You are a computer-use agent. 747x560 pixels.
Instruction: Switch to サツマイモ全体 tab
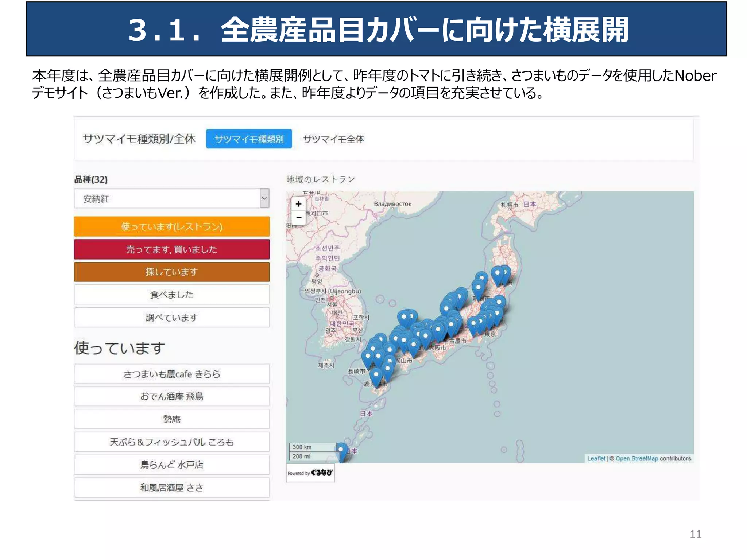[333, 139]
